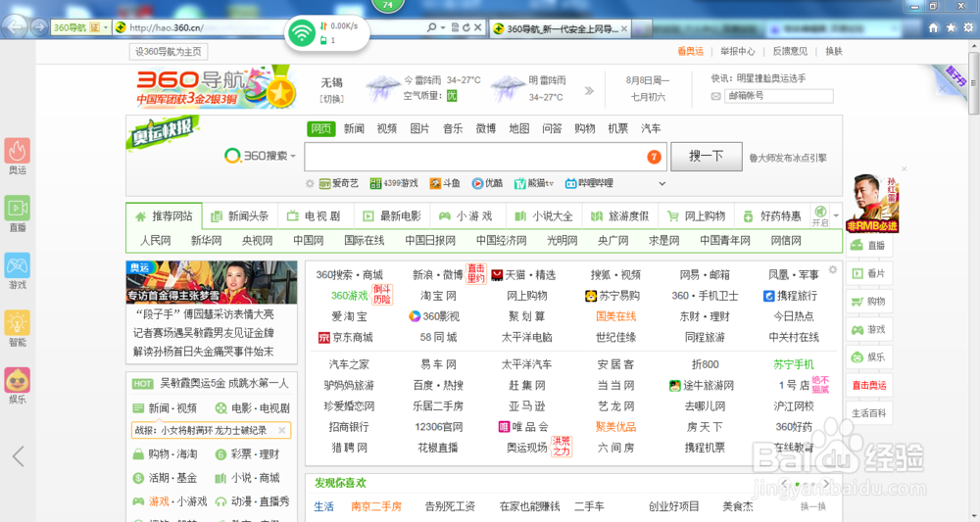980x522 pixels.
Task: Switch to 最新电影 tab
Action: pyautogui.click(x=393, y=216)
